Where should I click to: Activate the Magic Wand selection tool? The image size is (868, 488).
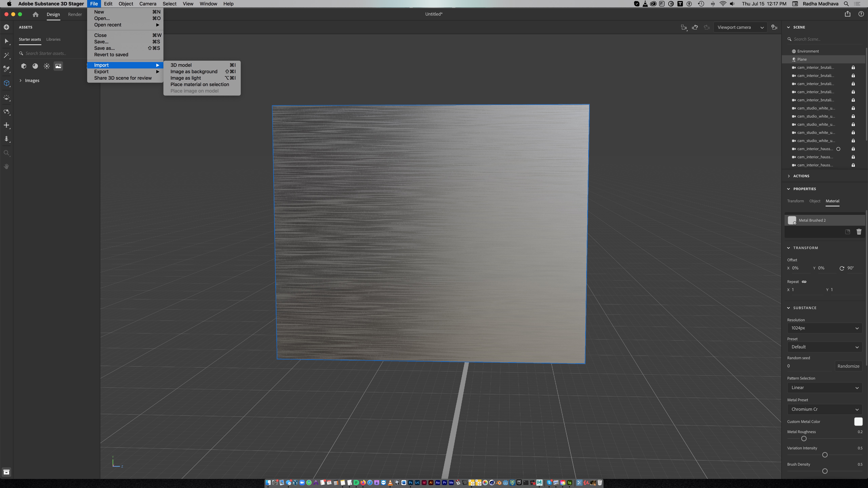[6, 55]
